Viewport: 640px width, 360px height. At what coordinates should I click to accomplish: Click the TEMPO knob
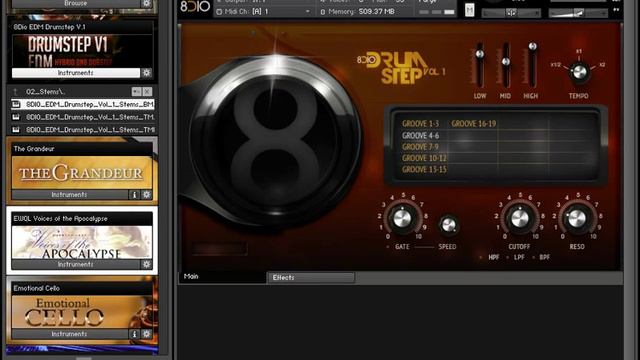(x=579, y=73)
